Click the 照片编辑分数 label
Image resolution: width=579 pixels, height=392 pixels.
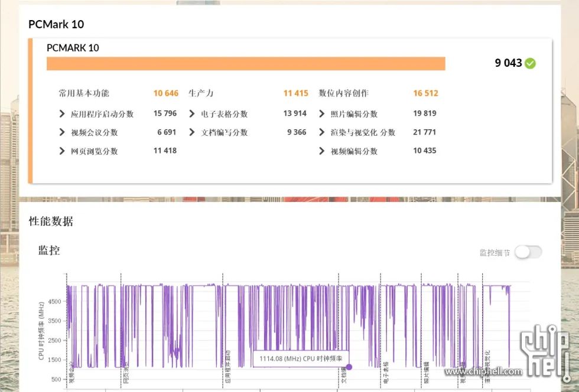pos(354,114)
